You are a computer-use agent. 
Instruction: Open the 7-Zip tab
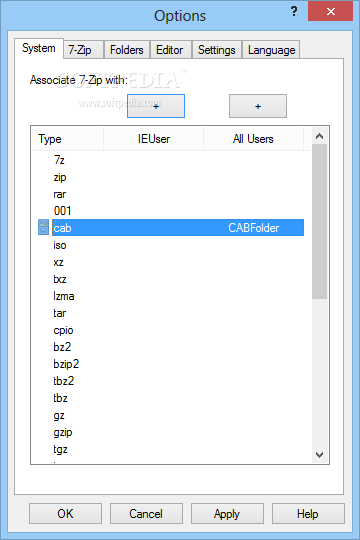click(83, 50)
